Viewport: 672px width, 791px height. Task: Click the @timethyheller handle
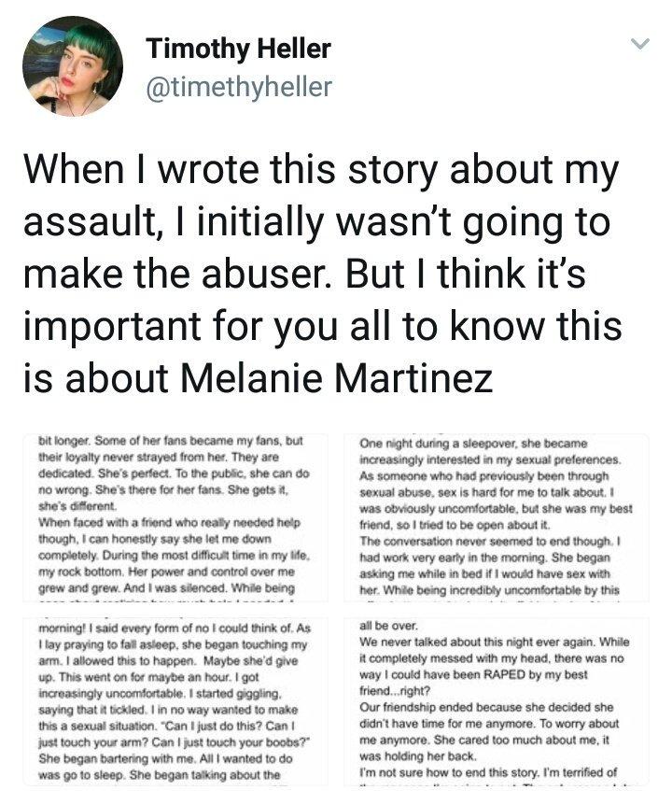tap(238, 87)
